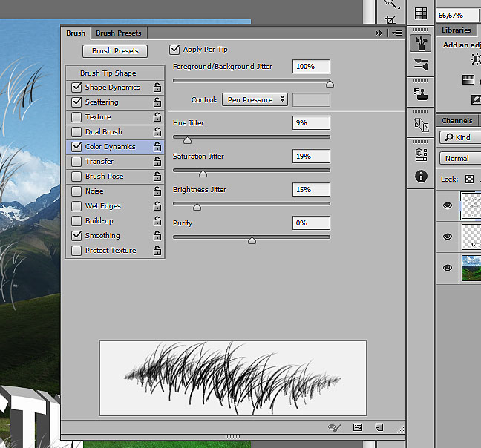The image size is (481, 448).
Task: Open the Clone Source stamp panel icon
Action: pos(421,93)
